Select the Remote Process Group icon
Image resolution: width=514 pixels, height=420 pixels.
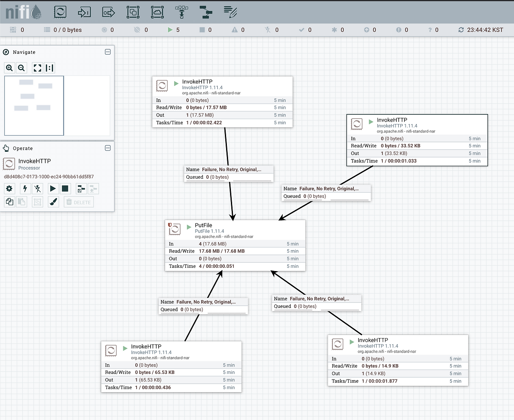(x=157, y=12)
